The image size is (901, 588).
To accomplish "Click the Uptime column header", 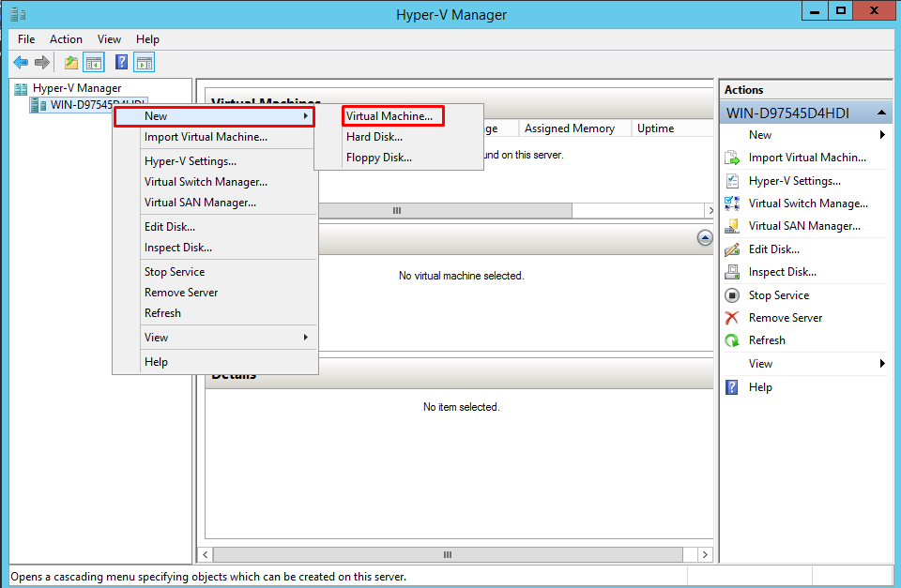I will pyautogui.click(x=672, y=128).
